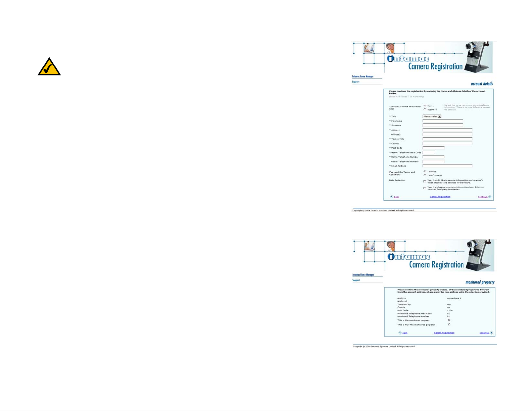Click Continue arrow icon on monitored property form
Screen dimensions: 532x411
pyautogui.click(x=491, y=333)
